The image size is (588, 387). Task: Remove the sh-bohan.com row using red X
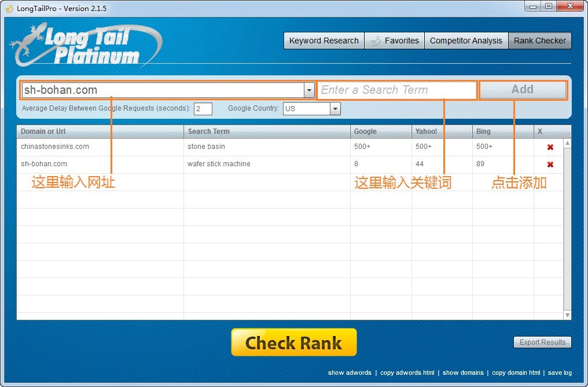pyautogui.click(x=550, y=165)
